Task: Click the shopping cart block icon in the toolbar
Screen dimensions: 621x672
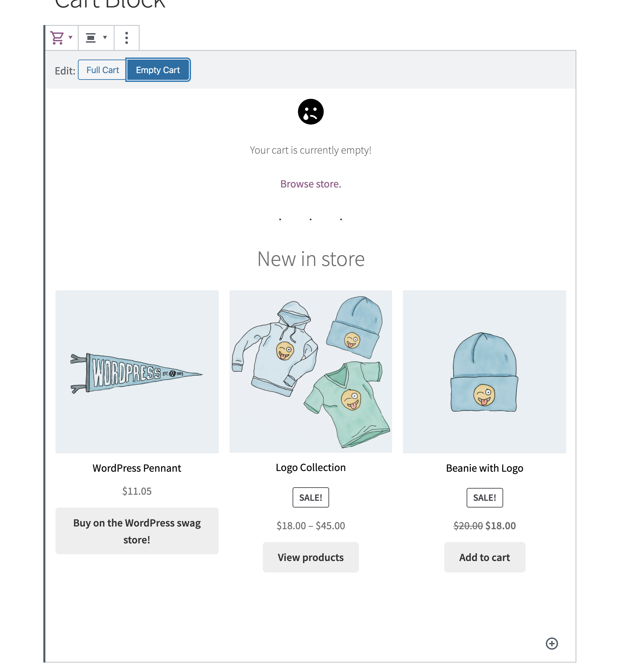Action: tap(58, 37)
